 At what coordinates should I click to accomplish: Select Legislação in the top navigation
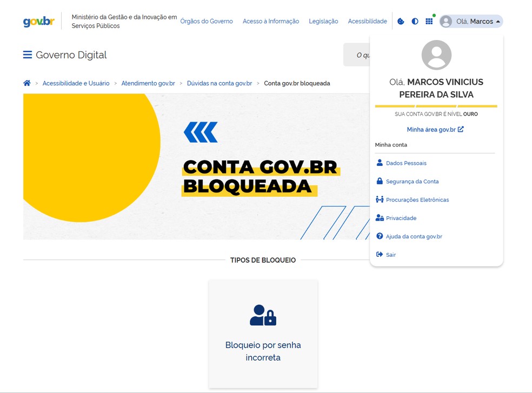[323, 21]
